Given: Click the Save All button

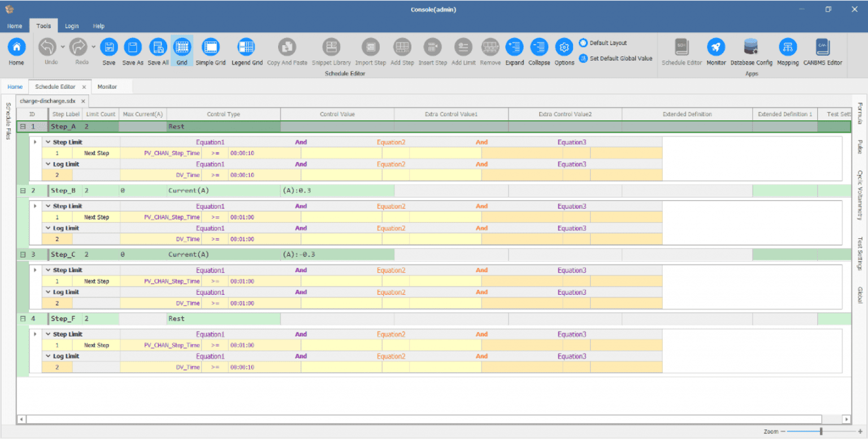Looking at the screenshot, I should point(158,51).
